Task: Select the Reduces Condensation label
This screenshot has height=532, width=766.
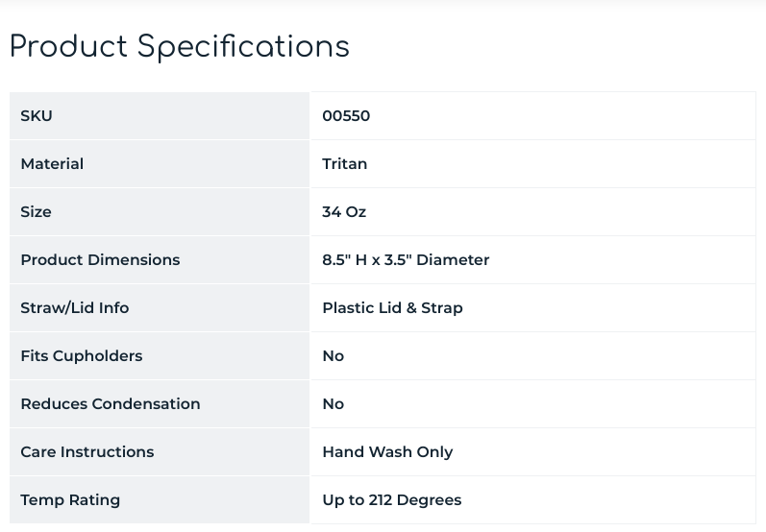Action: pos(111,404)
